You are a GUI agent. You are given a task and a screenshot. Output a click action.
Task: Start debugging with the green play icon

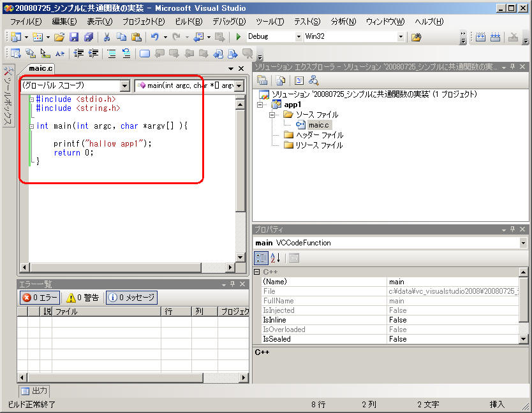[239, 37]
